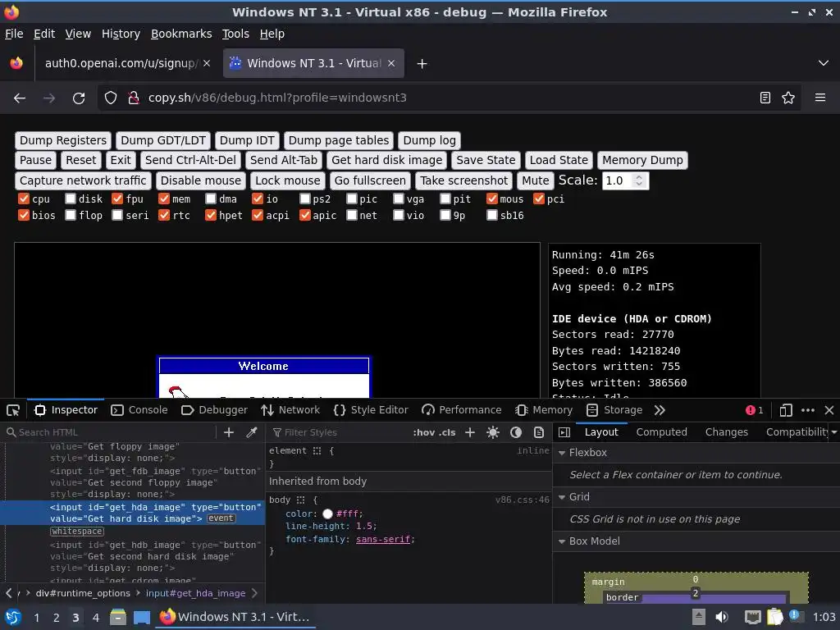840x630 pixels.
Task: Enable the dma logging checkbox
Action: point(211,199)
